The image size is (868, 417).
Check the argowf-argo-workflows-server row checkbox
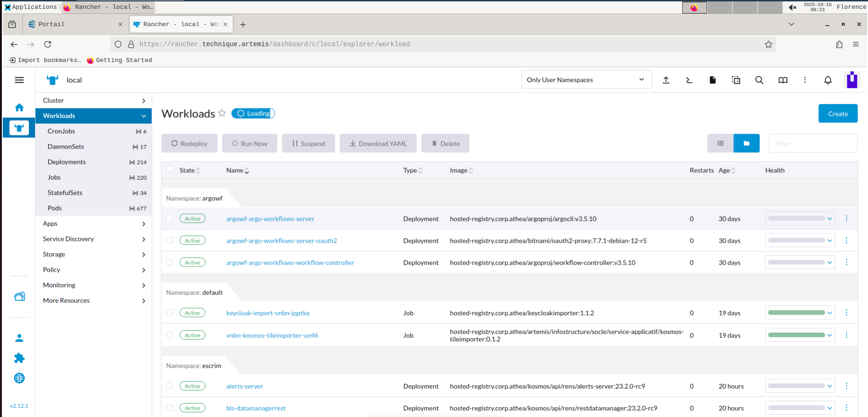coord(170,219)
